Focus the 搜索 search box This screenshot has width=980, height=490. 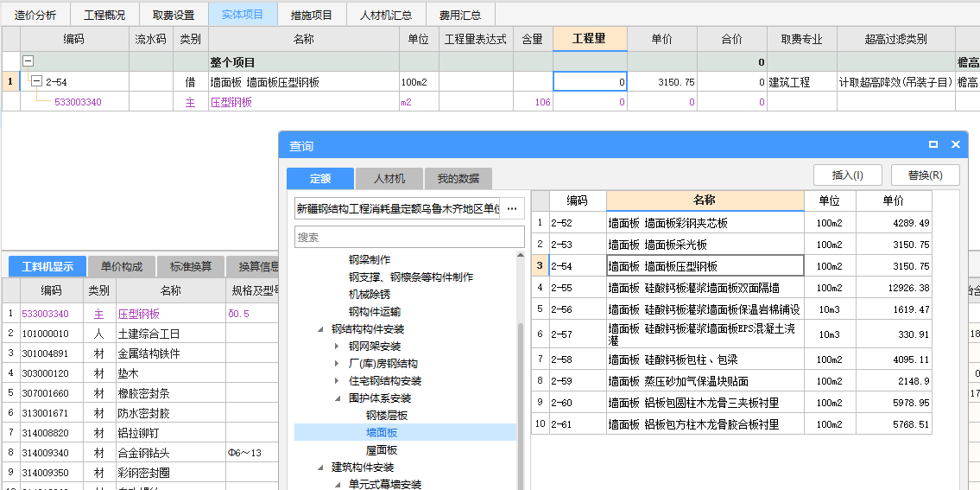tap(409, 237)
